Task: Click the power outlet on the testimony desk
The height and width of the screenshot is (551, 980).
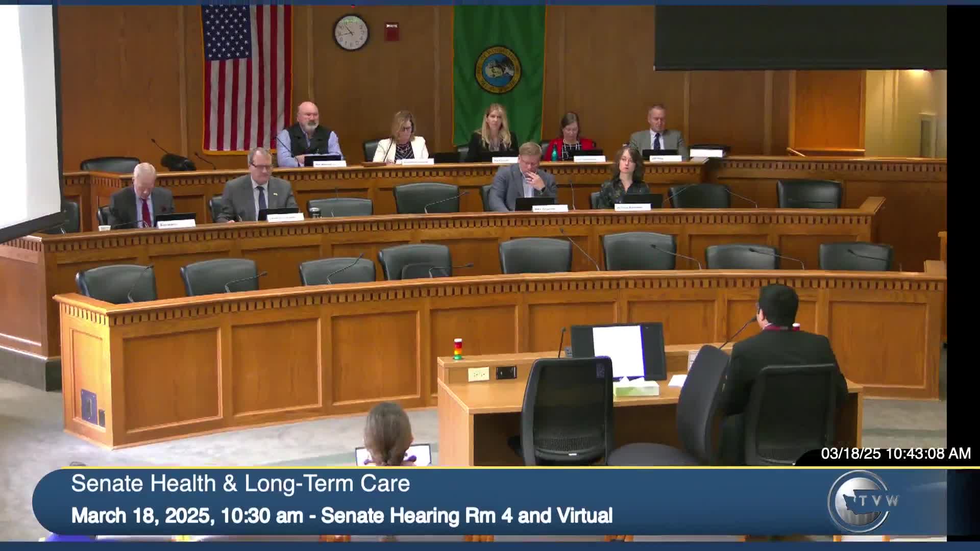Action: click(x=478, y=374)
